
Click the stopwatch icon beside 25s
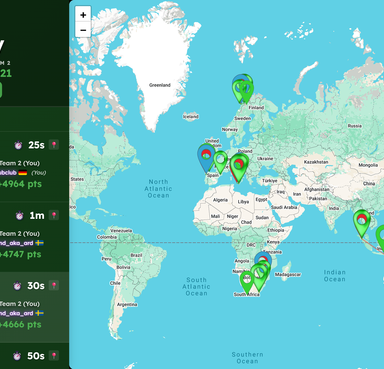click(18, 145)
